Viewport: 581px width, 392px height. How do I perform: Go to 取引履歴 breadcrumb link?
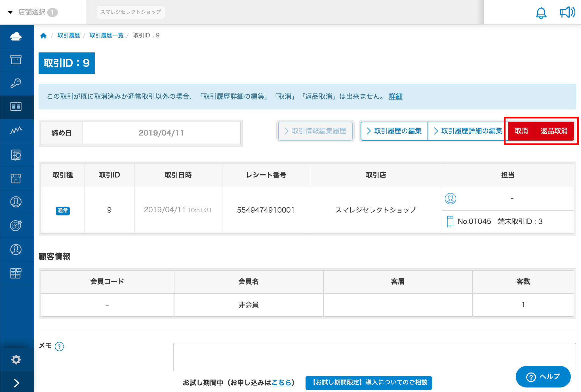69,35
